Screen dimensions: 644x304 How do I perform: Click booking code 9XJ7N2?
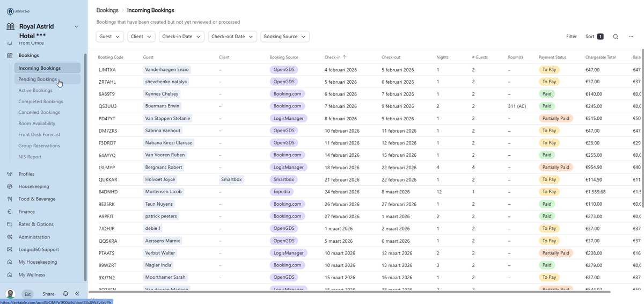(x=107, y=277)
